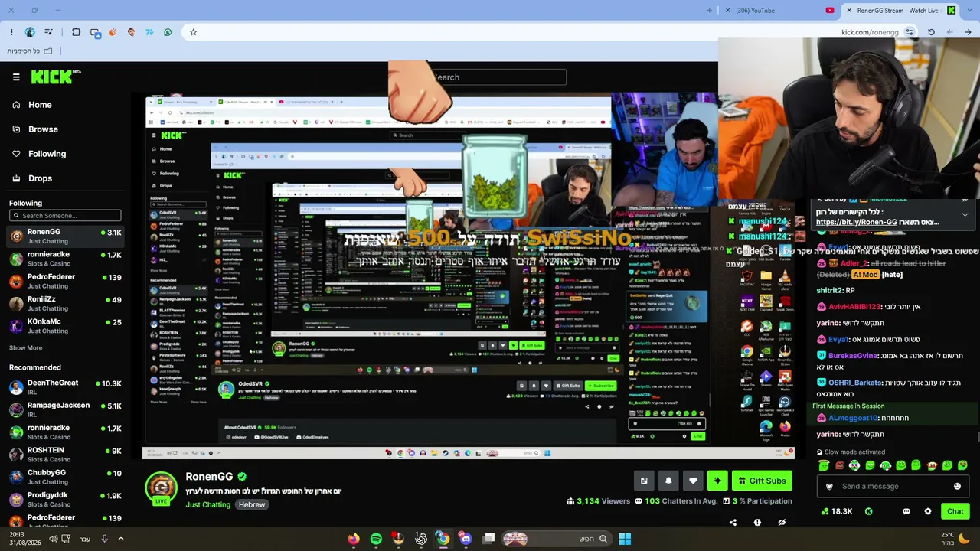The width and height of the screenshot is (980, 551).
Task: Open Chrome's three-dot menu
Action: coord(11,32)
